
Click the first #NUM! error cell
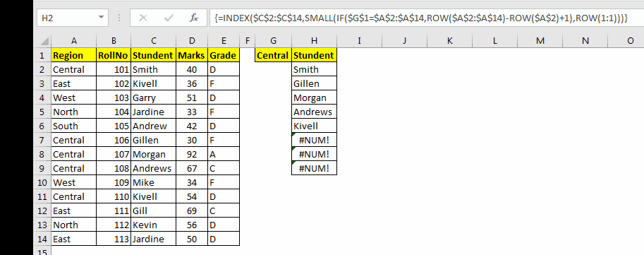coord(314,141)
